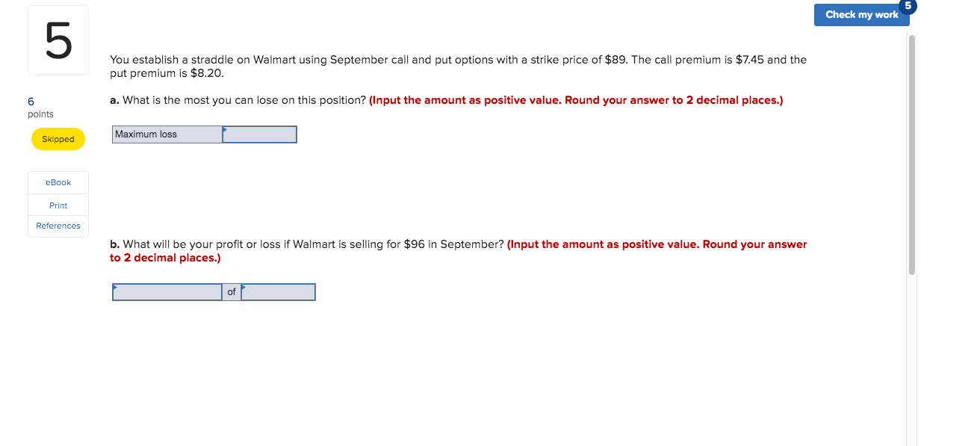Image resolution: width=980 pixels, height=446 pixels.
Task: Open the 'of' amount dropdown in part b
Action: tap(278, 292)
